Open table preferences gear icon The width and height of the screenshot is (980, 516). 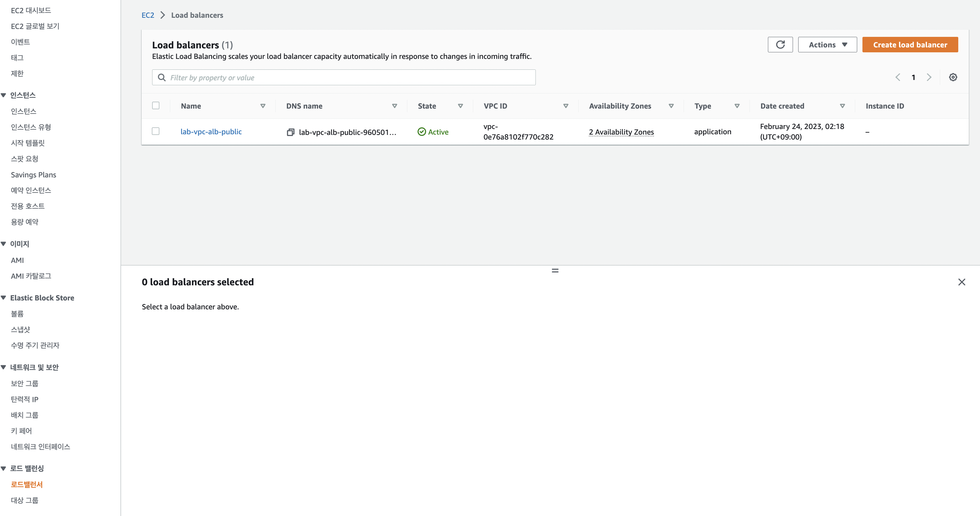(953, 77)
